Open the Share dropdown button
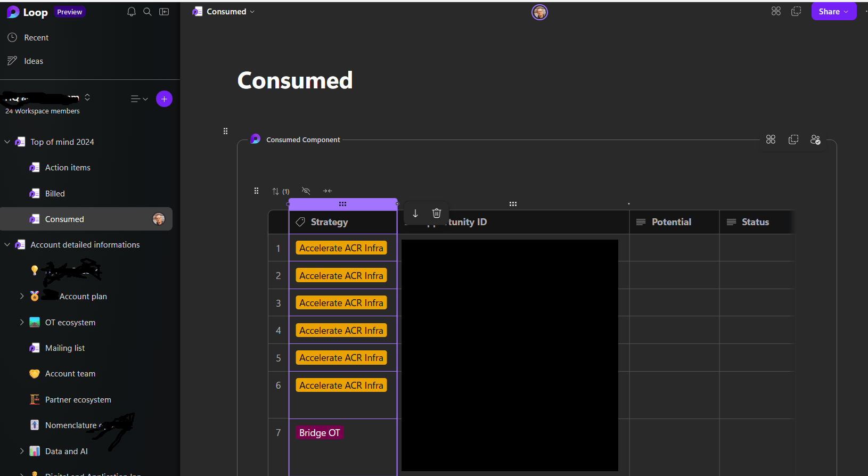This screenshot has width=868, height=476. click(x=834, y=11)
